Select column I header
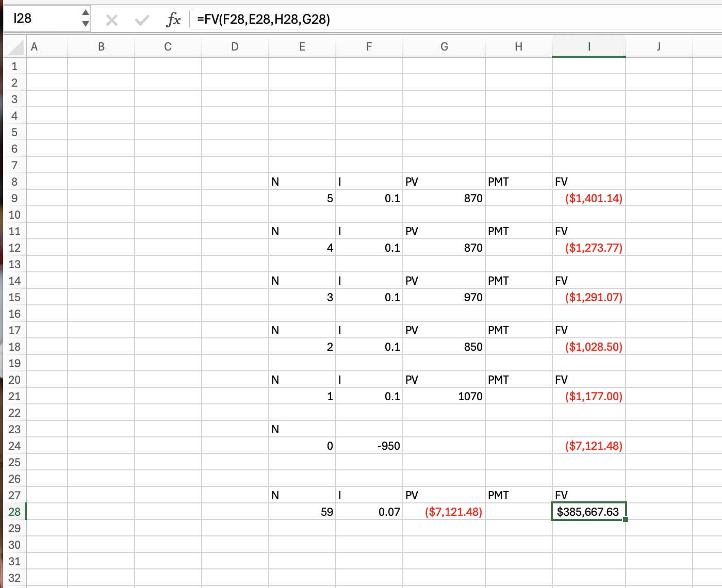The width and height of the screenshot is (722, 588). 588,47
